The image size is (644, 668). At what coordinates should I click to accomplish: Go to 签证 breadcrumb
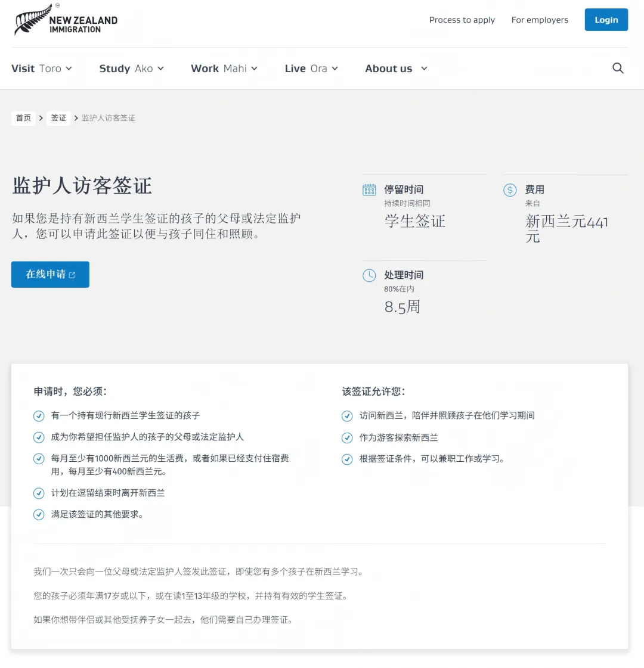[58, 118]
